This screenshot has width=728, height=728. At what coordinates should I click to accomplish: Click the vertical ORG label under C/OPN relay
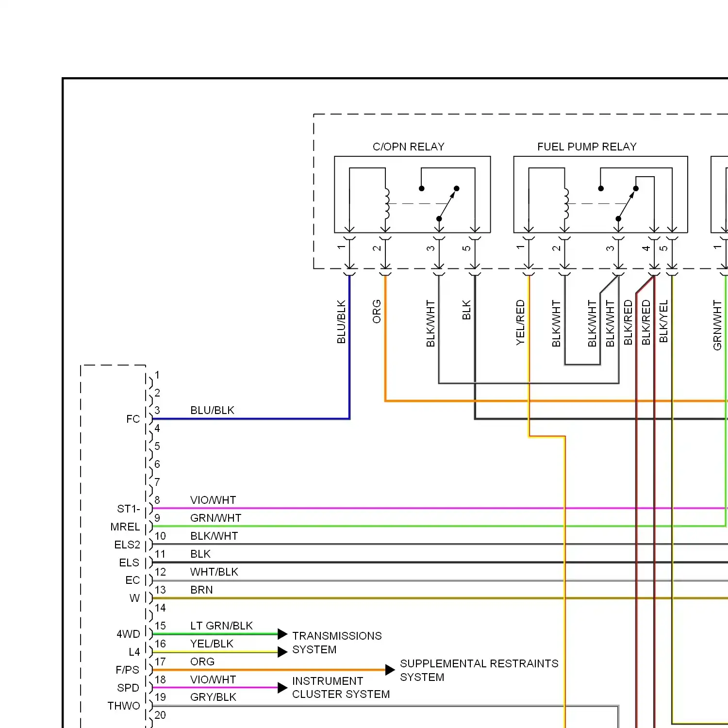pos(377,312)
